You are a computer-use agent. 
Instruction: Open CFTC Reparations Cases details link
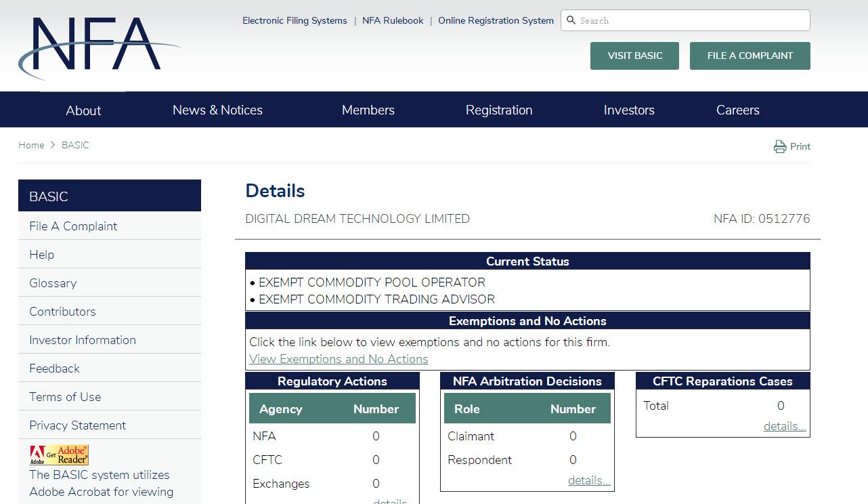tap(784, 426)
